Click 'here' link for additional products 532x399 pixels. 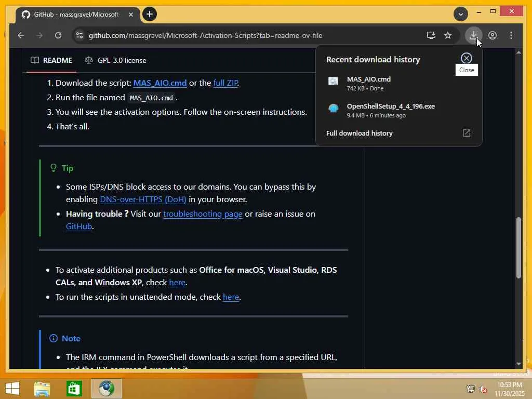click(x=177, y=282)
